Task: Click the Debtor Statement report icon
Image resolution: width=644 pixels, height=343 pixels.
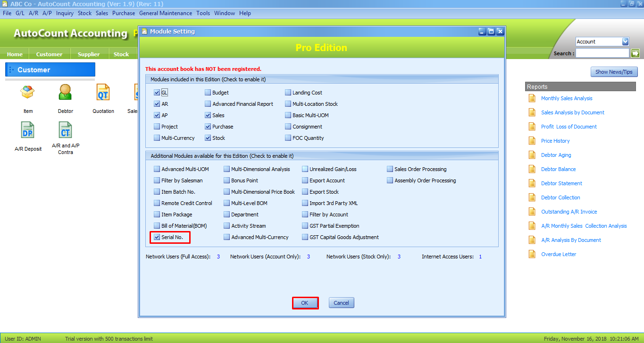Action: [x=532, y=183]
